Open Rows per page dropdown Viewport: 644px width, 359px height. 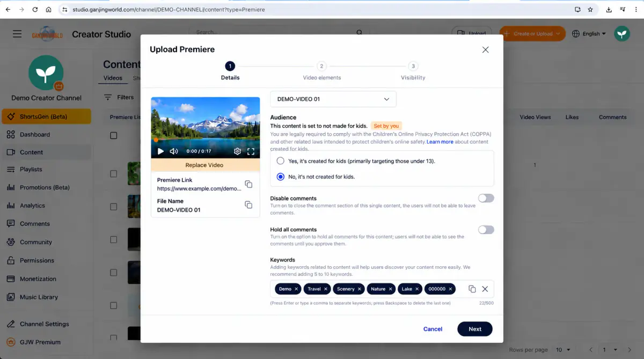(x=563, y=350)
